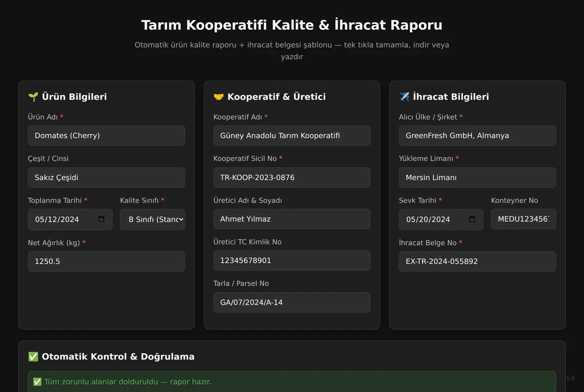The height and width of the screenshot is (392, 584).
Task: Click the 'Ürün Bilgileri' section heading
Action: 74,97
